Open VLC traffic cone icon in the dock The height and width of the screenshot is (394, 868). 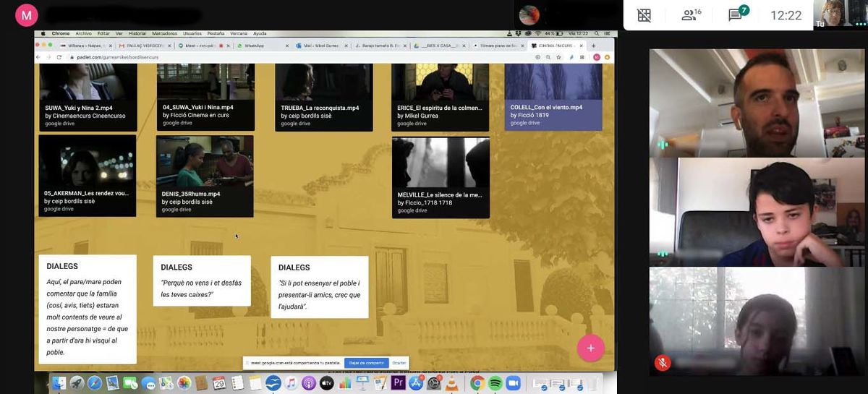tap(451, 382)
